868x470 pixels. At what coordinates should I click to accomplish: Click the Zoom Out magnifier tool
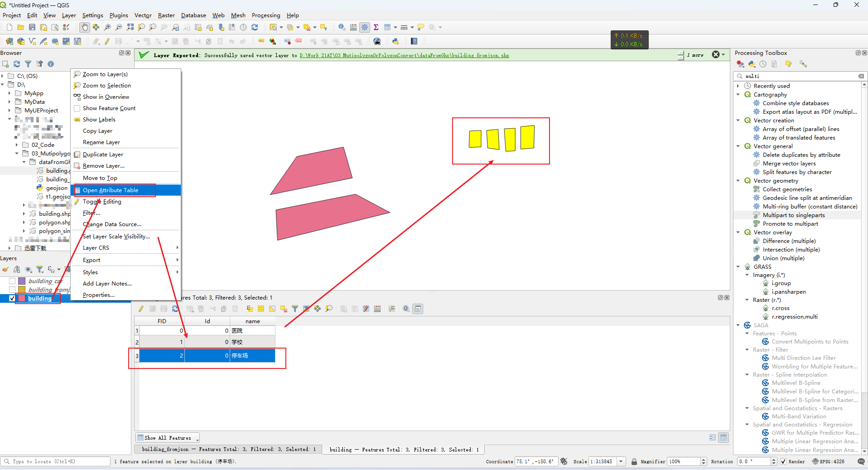tap(119, 27)
